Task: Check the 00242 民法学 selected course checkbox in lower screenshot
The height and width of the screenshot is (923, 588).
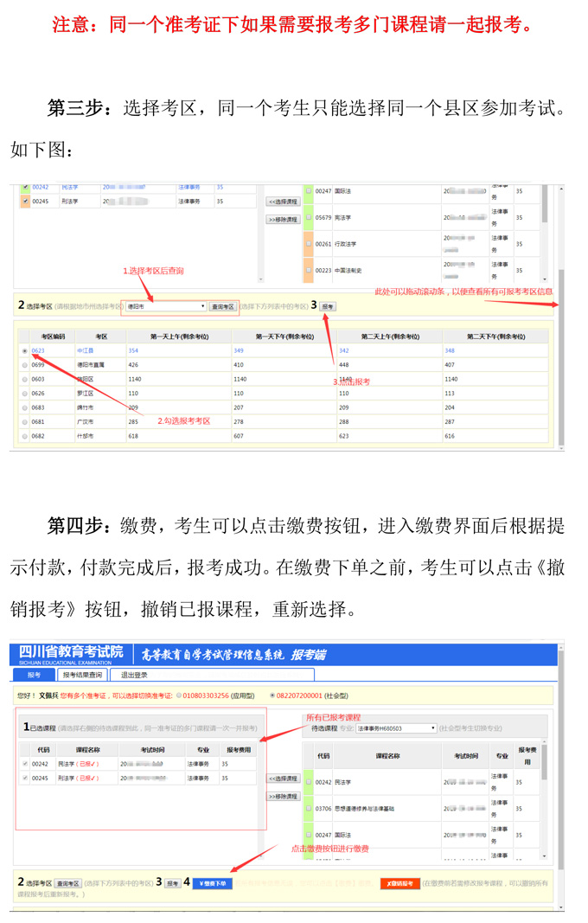Action: pyautogui.click(x=25, y=764)
